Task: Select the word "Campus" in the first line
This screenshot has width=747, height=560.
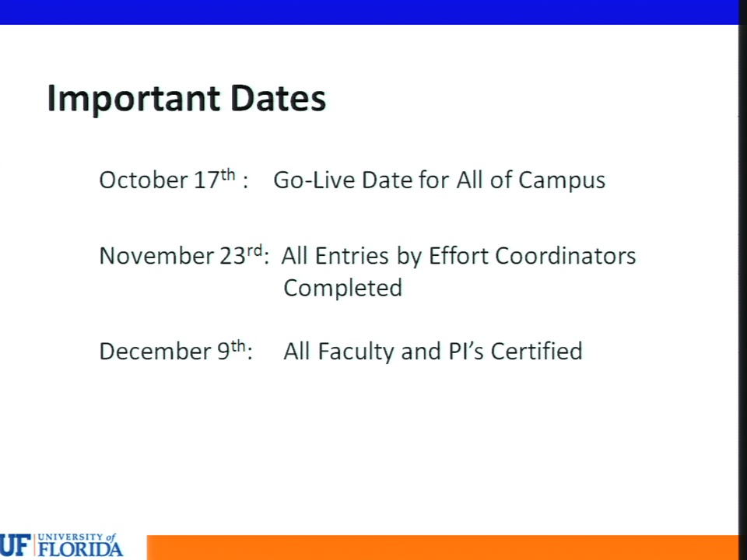Action: pos(562,181)
